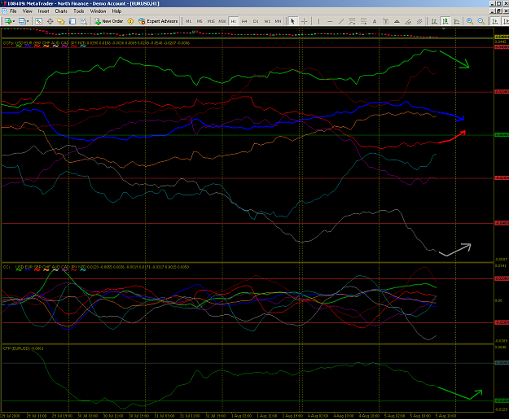Image resolution: width=509 pixels, height=420 pixels.
Task: Open the File menu
Action: (13, 11)
